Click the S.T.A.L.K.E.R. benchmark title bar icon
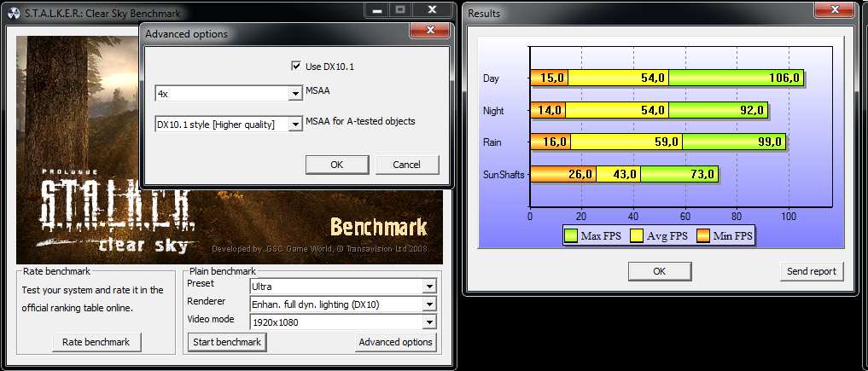868x371 pixels. pyautogui.click(x=14, y=14)
